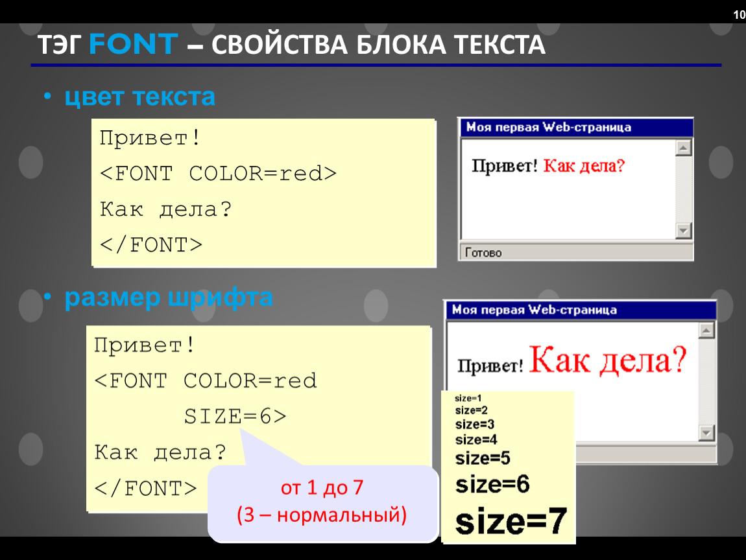Click scroll-up arrow in top browser window
Image resolution: width=746 pixels, height=560 pixels.
point(683,148)
